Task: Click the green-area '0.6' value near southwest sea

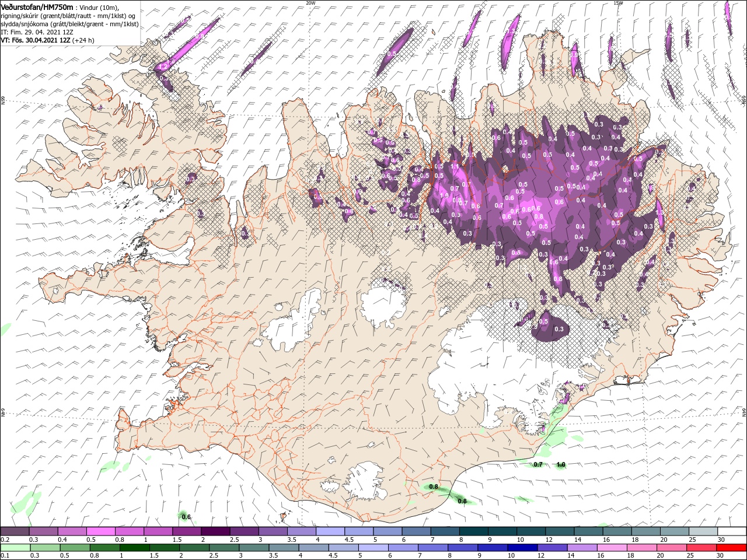Action: click(186, 517)
